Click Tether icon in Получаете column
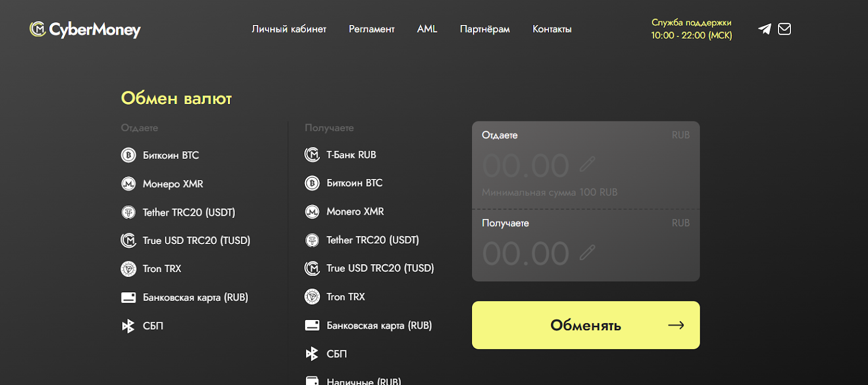The height and width of the screenshot is (385, 868). (x=312, y=240)
